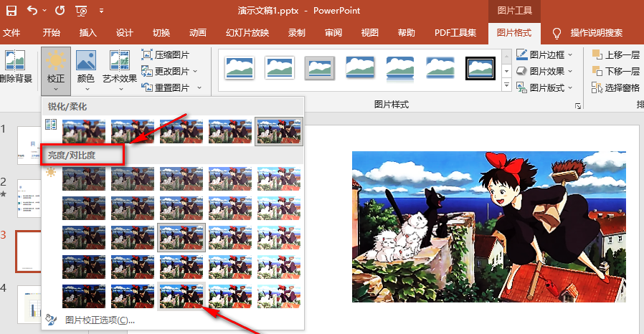The image size is (644, 334).
Task: Open the 图片效果 dropdown
Action: coord(544,71)
